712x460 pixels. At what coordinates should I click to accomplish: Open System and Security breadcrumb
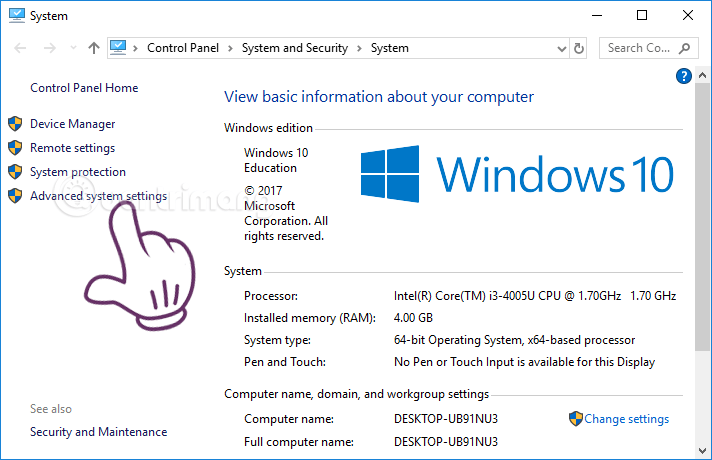[295, 48]
